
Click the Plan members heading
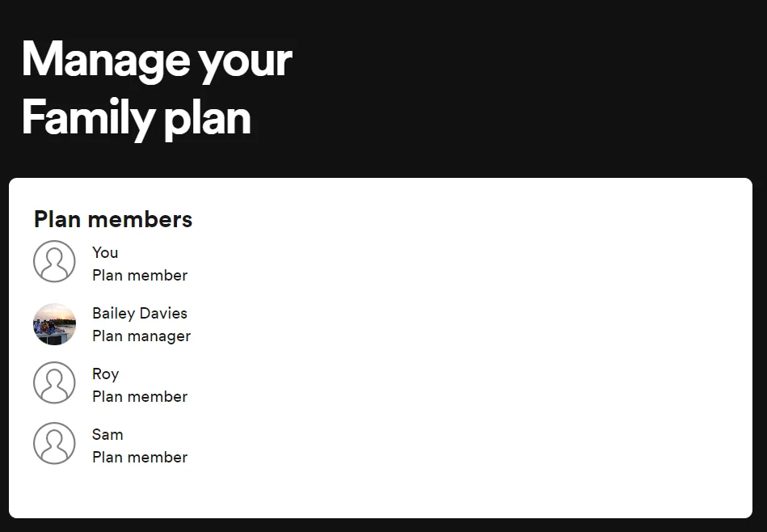pos(113,219)
